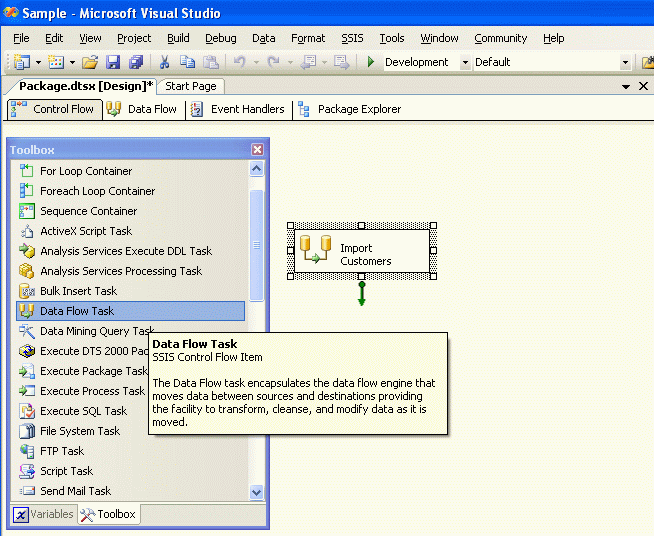Select the Analysis Services Processing Task icon
Screen dimensions: 654x536
tap(27, 271)
